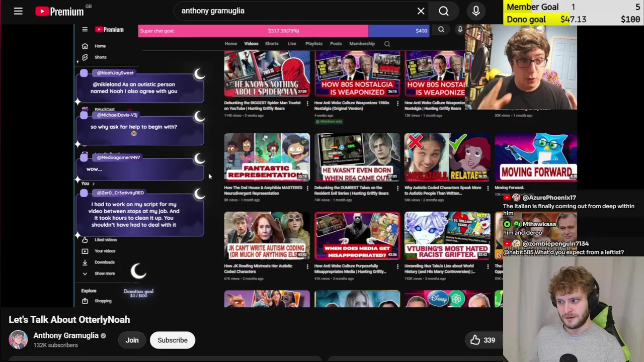Open hamburger menu inside the recorded page
This screenshot has height=362, width=644.
(x=85, y=30)
